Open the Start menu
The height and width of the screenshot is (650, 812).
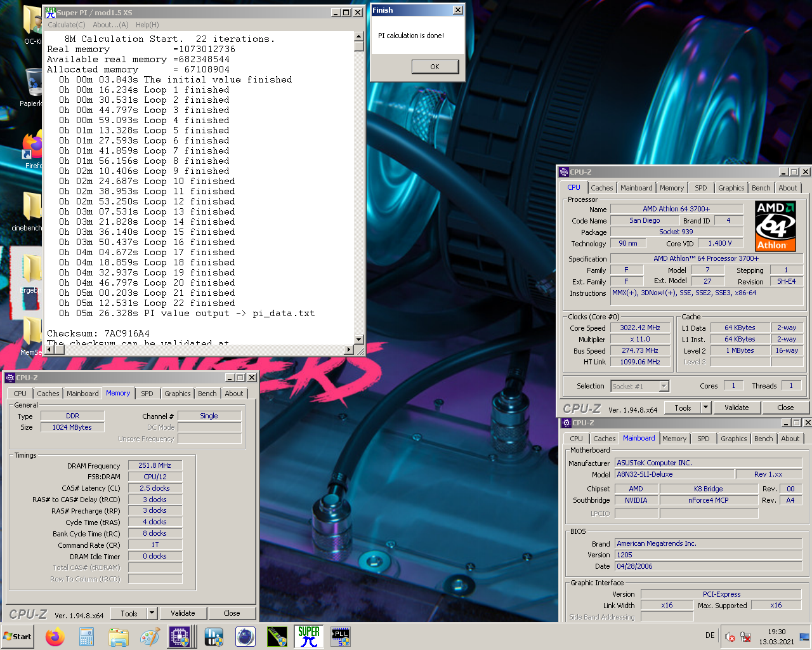click(18, 637)
